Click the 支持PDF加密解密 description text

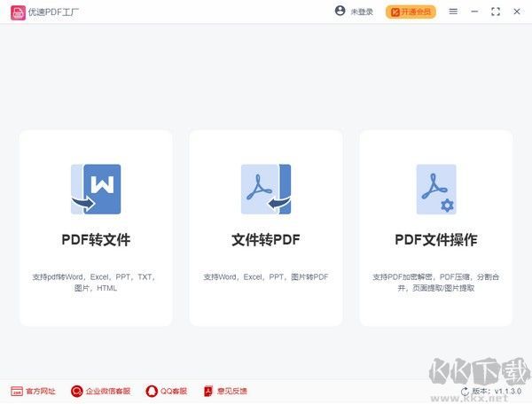coord(436,283)
